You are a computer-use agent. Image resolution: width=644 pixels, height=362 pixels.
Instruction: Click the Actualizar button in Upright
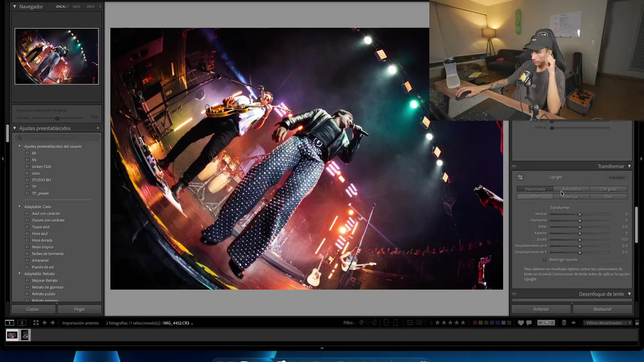pyautogui.click(x=617, y=177)
